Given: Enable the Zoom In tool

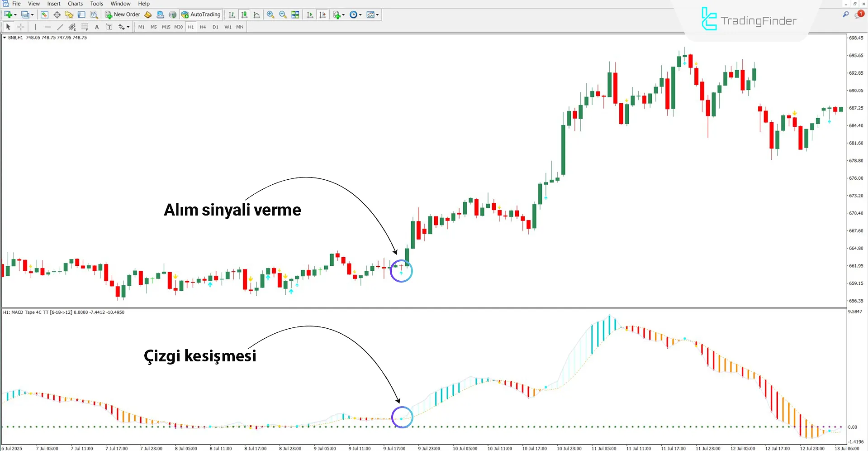Looking at the screenshot, I should [x=270, y=14].
